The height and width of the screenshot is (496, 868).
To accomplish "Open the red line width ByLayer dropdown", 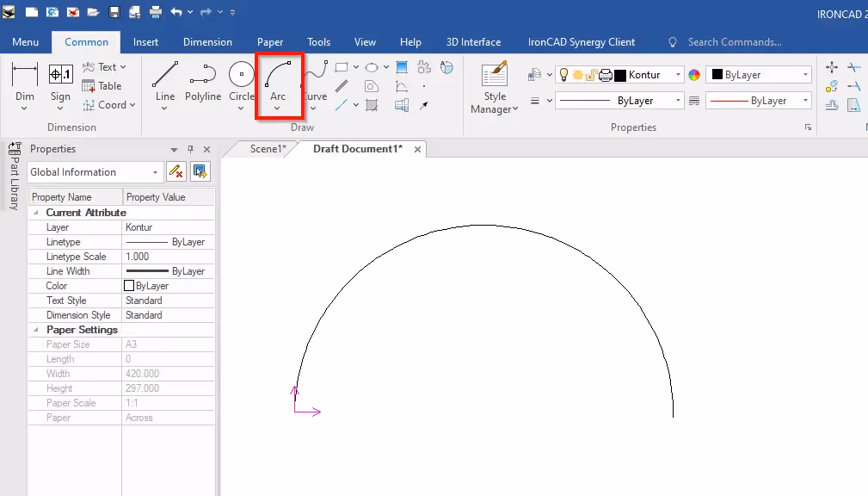I will pos(805,101).
